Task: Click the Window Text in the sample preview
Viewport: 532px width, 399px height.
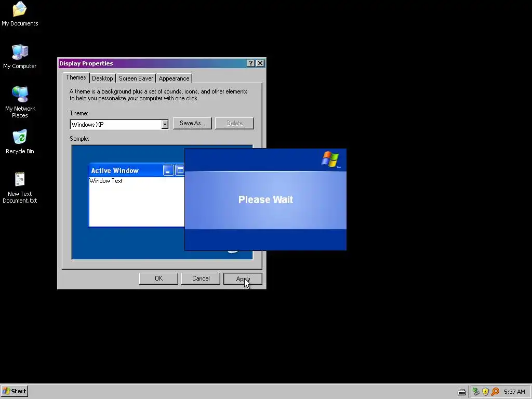Action: tap(106, 181)
